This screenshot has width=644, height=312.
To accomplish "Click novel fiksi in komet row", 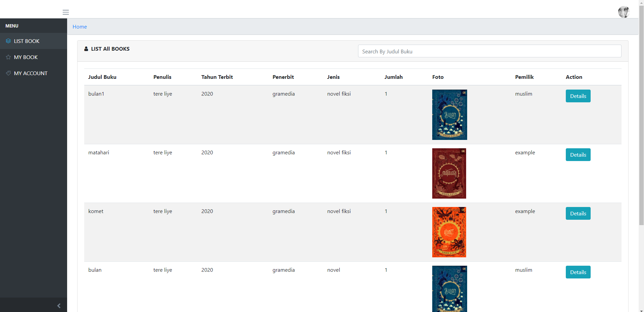I will tap(339, 211).
